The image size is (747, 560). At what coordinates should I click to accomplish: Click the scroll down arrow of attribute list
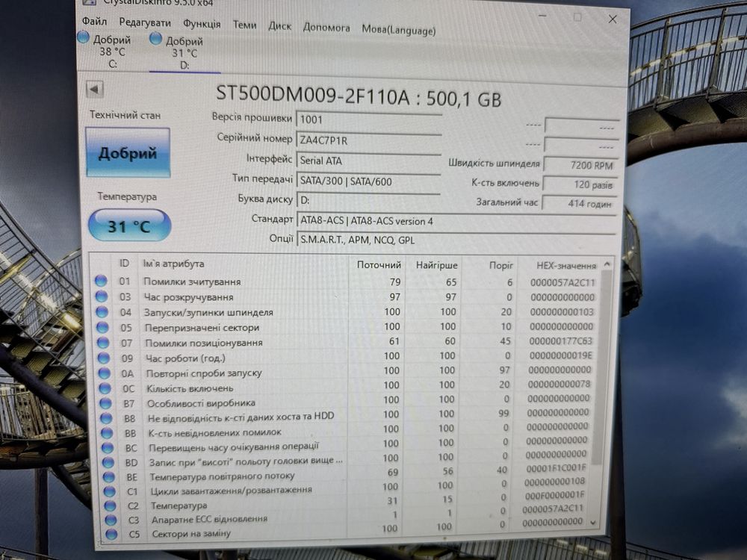coord(593,523)
